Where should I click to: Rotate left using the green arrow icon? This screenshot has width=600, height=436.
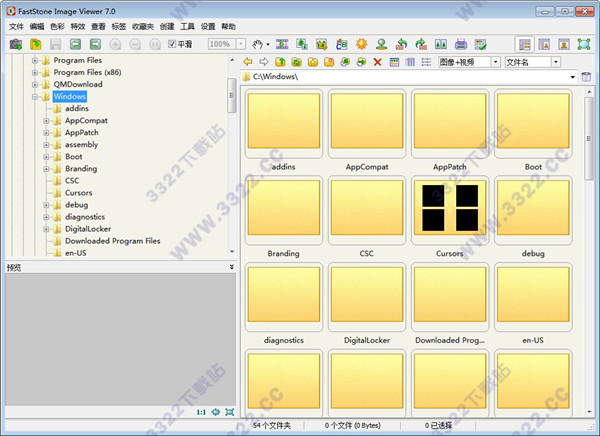pos(401,44)
